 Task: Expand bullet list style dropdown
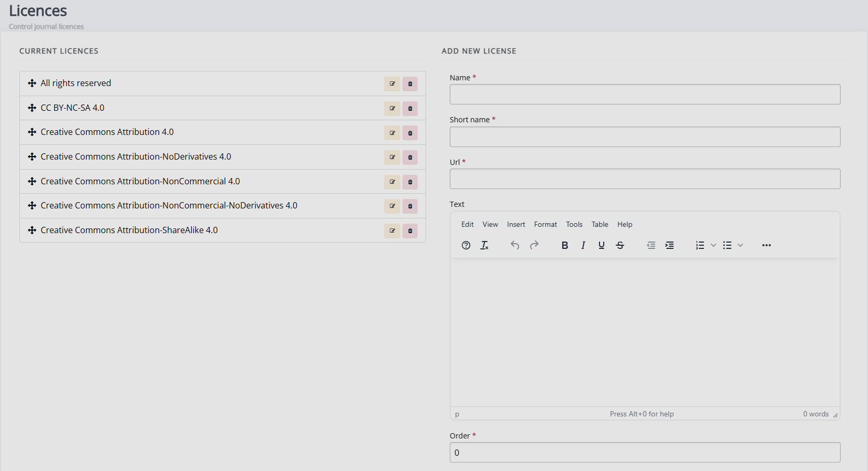click(740, 245)
